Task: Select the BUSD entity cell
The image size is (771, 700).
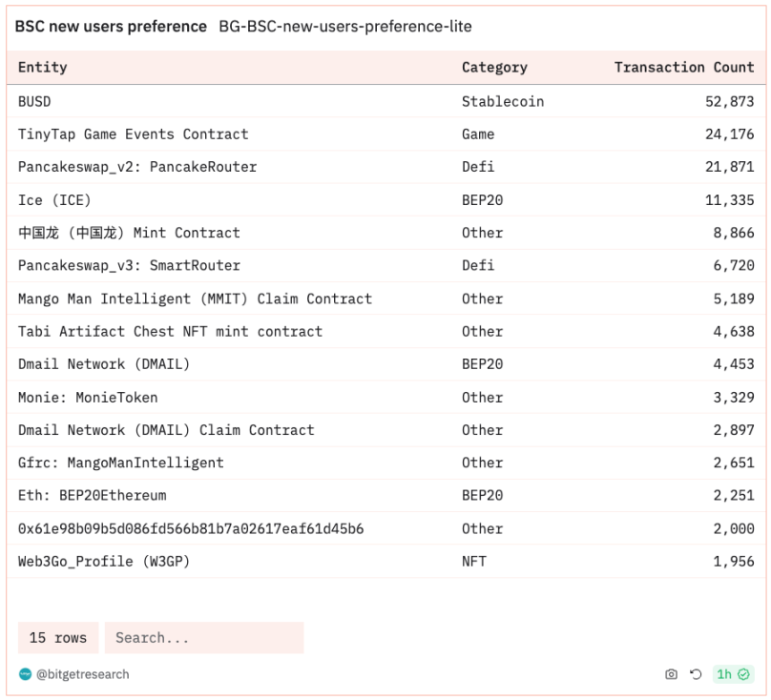Action: click(x=34, y=101)
